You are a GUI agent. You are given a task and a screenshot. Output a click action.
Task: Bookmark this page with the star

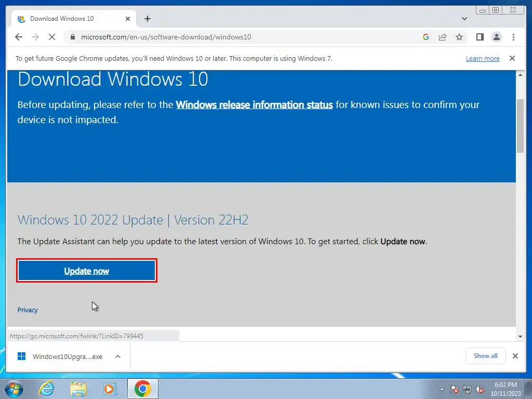(459, 37)
